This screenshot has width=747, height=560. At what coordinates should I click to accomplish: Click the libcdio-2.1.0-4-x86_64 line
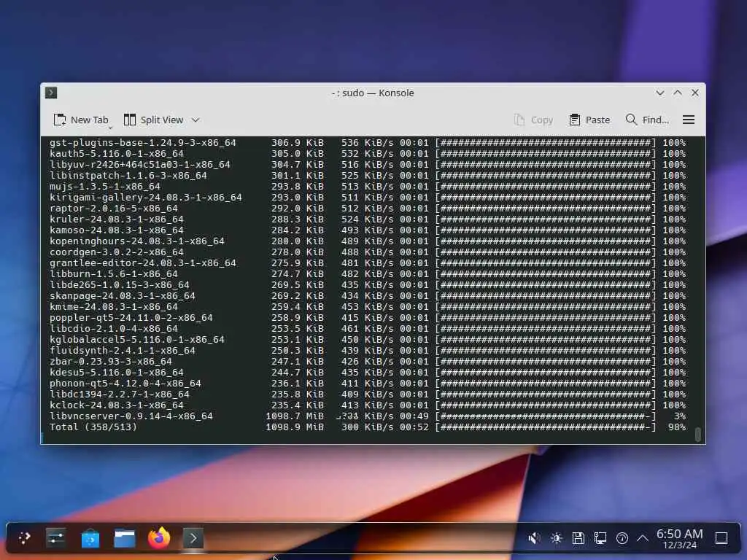(x=368, y=329)
